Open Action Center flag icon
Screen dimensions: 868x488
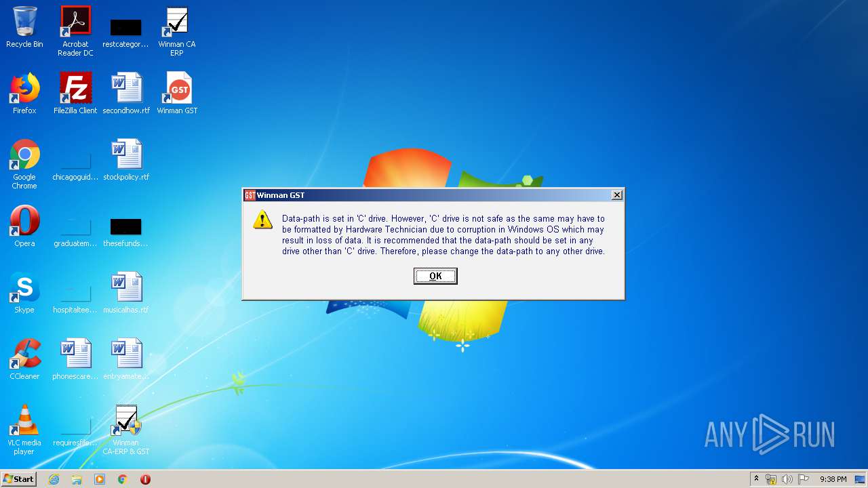coord(804,479)
